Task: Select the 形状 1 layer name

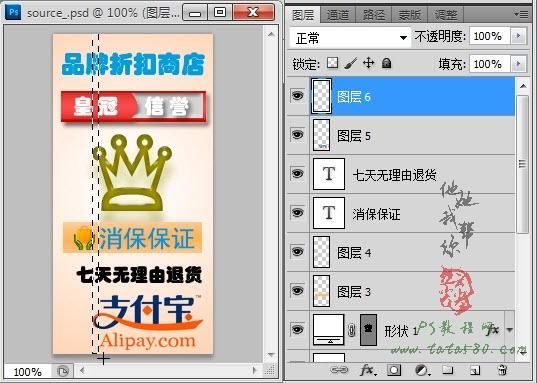Action: (401, 331)
